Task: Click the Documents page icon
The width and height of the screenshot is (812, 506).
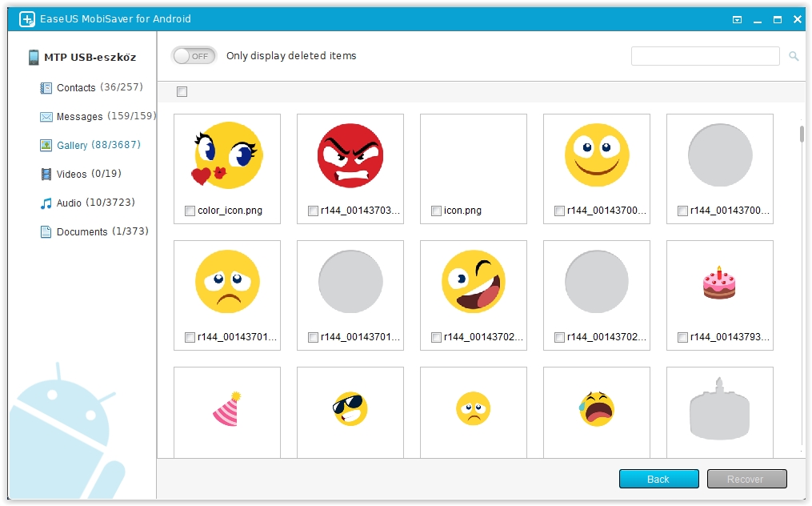Action: [x=46, y=231]
